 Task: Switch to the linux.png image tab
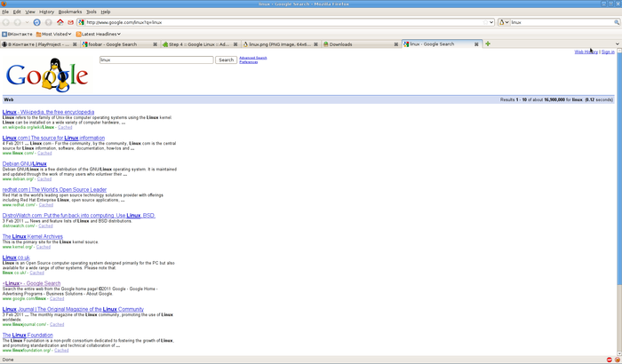click(281, 44)
